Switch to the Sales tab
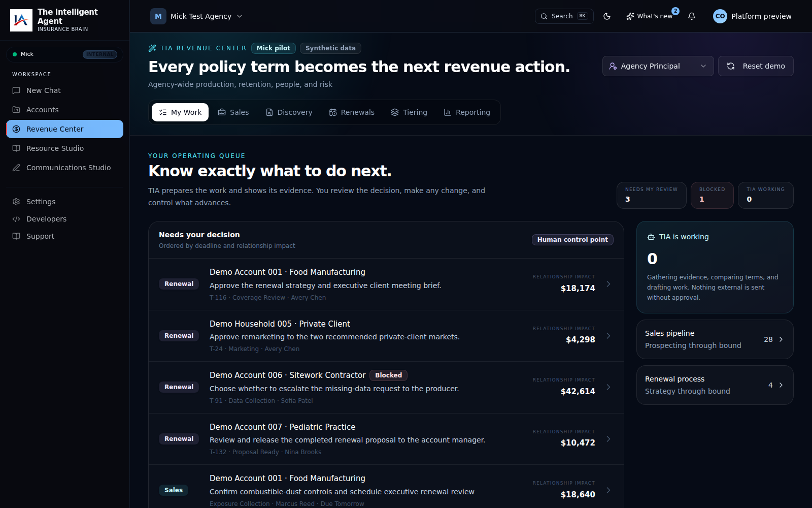Viewport: 812px width, 508px height. click(233, 112)
